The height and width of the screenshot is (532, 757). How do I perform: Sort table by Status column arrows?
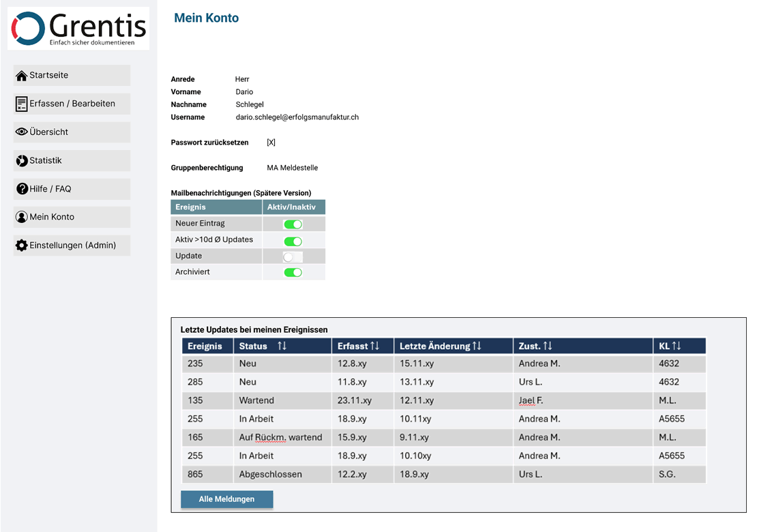pyautogui.click(x=282, y=346)
